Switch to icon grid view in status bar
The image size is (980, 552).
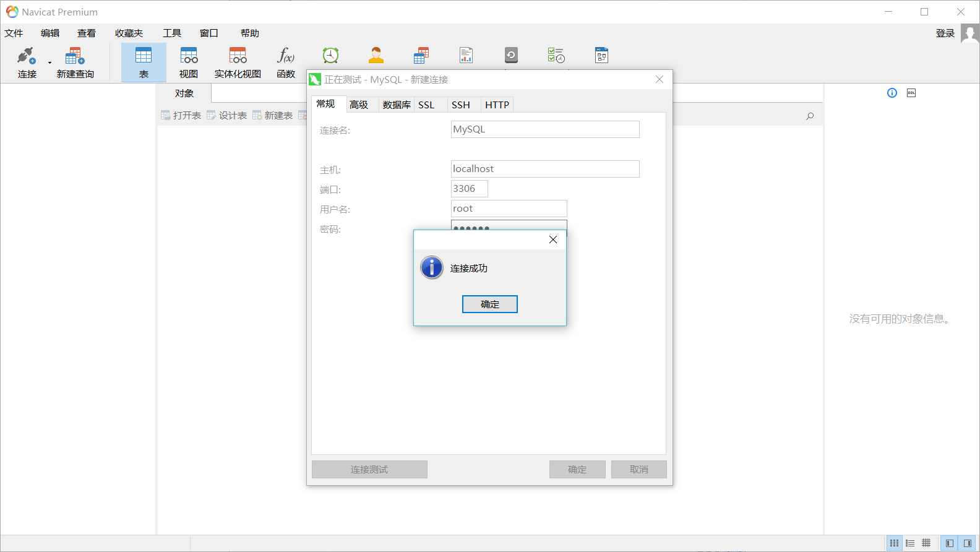click(895, 543)
